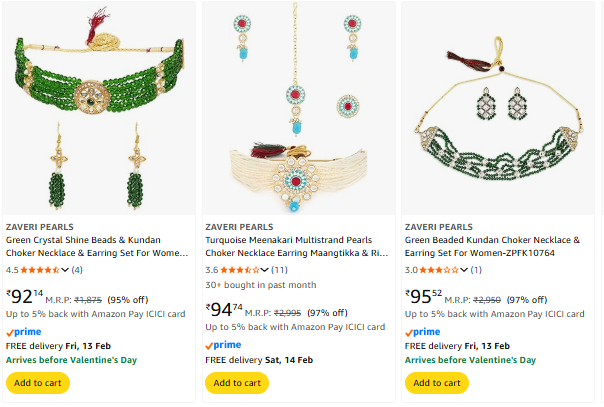Add Green Crystal Shine Beads set to cart
Viewport: 604px width, 407px height.
point(37,382)
